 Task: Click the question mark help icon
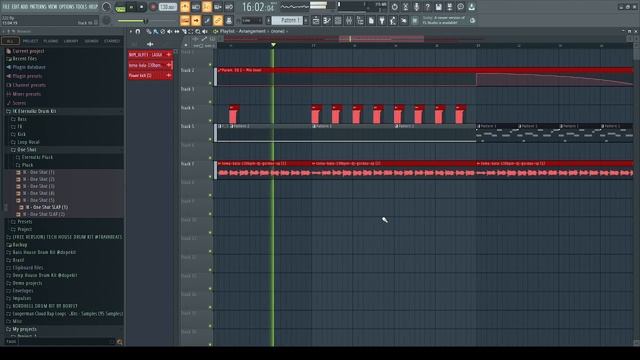427,7
